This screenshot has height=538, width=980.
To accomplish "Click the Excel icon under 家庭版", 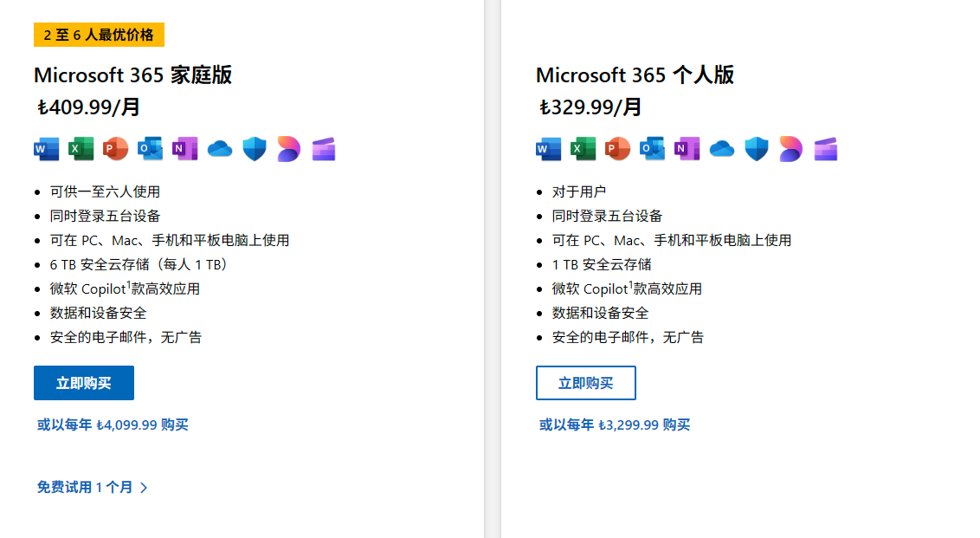I will (81, 149).
